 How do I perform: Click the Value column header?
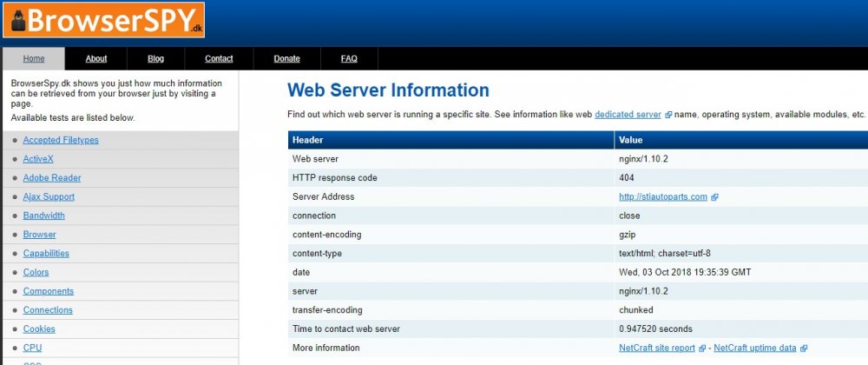(x=630, y=140)
